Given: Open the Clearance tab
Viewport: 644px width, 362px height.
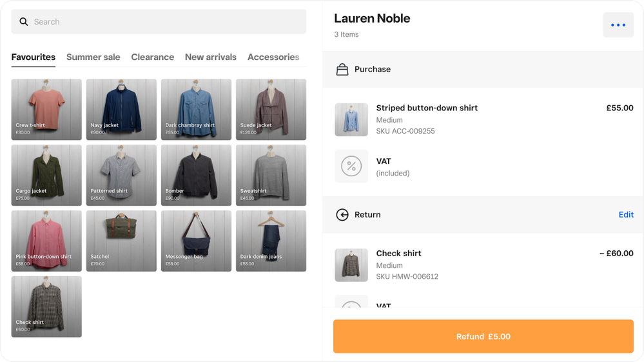Looking at the screenshot, I should [x=153, y=57].
